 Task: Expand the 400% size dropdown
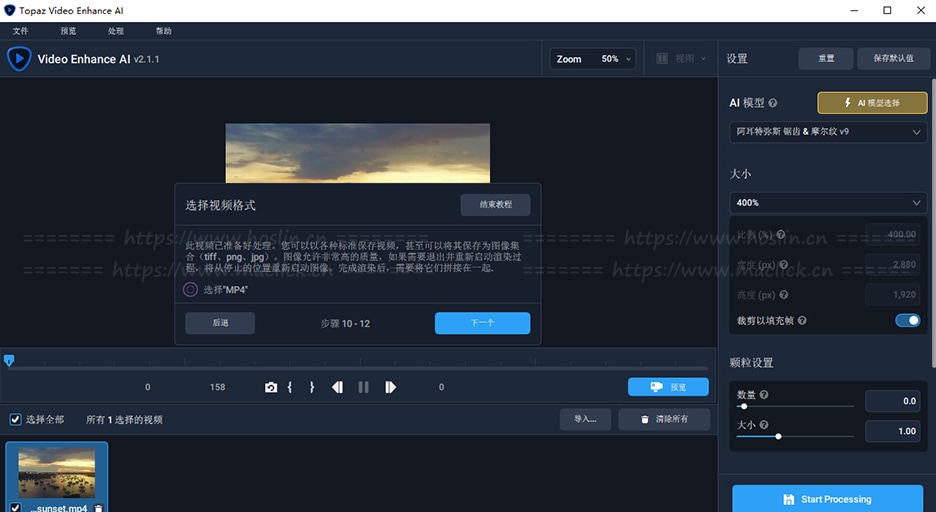pyautogui.click(x=828, y=203)
